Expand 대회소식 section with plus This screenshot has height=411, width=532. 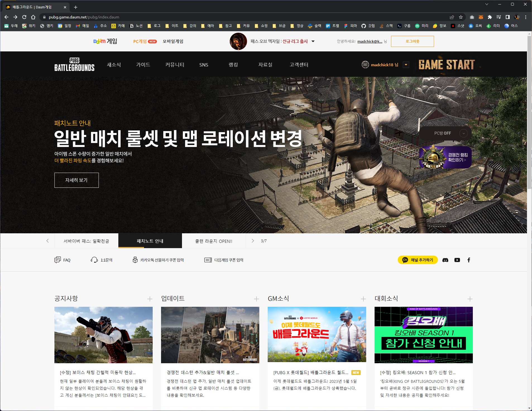pos(470,299)
